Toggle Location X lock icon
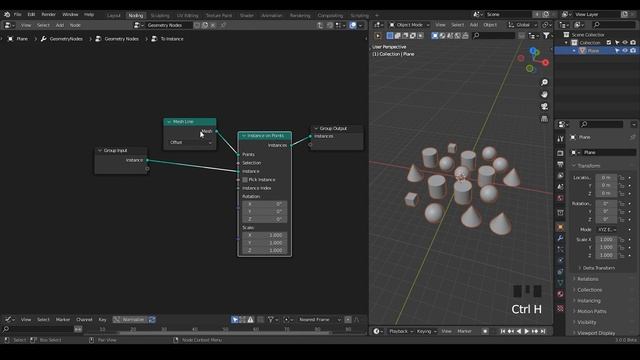Viewport: 640px width, 360px height. click(621, 178)
